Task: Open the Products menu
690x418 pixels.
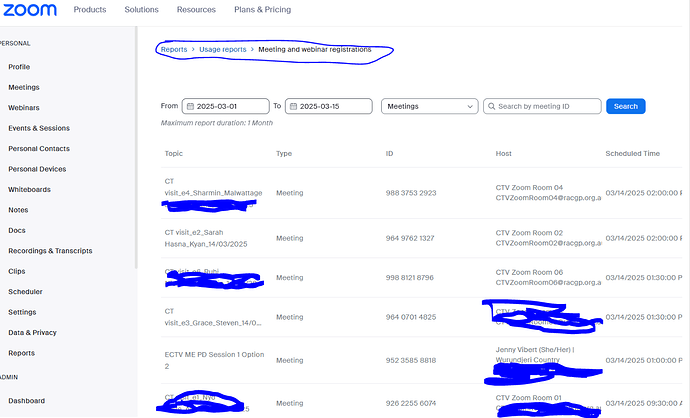Action: (90, 10)
